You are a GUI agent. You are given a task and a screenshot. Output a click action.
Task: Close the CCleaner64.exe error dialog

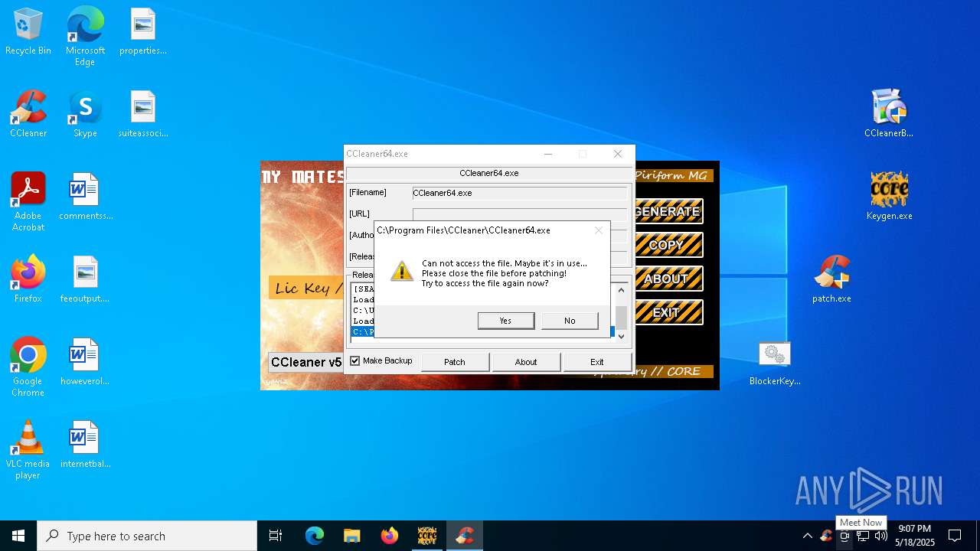tap(599, 230)
